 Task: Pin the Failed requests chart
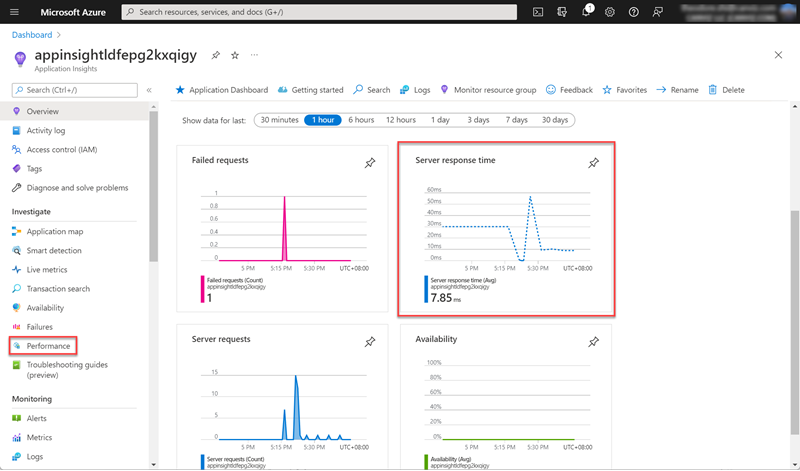tap(370, 163)
